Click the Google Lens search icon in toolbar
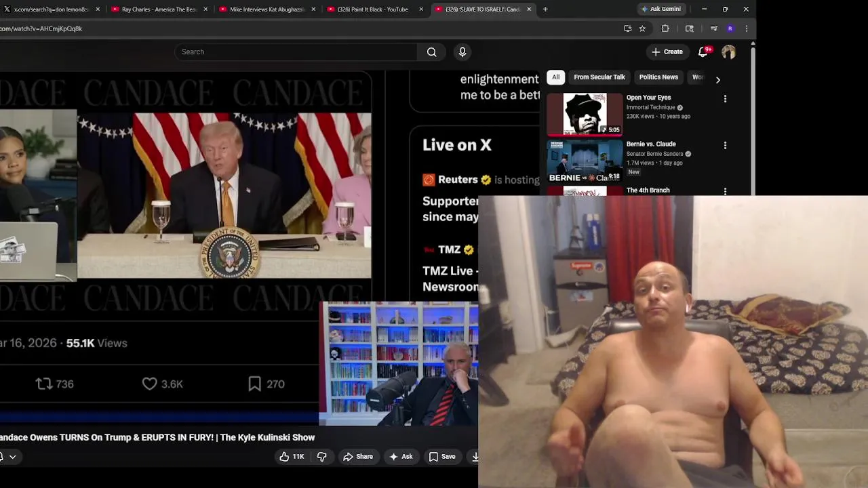The image size is (868, 488). [x=690, y=28]
